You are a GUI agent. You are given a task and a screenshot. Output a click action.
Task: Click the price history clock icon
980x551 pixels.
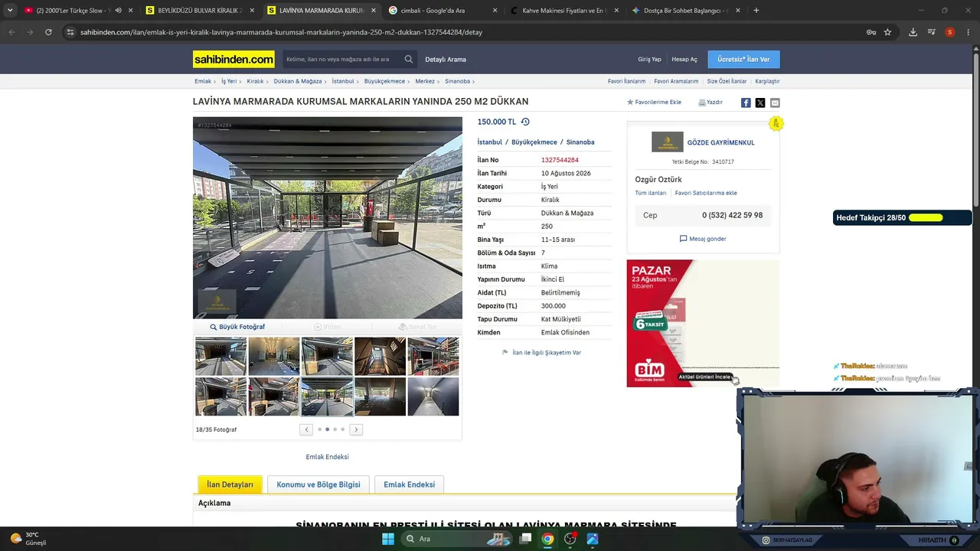(x=525, y=122)
